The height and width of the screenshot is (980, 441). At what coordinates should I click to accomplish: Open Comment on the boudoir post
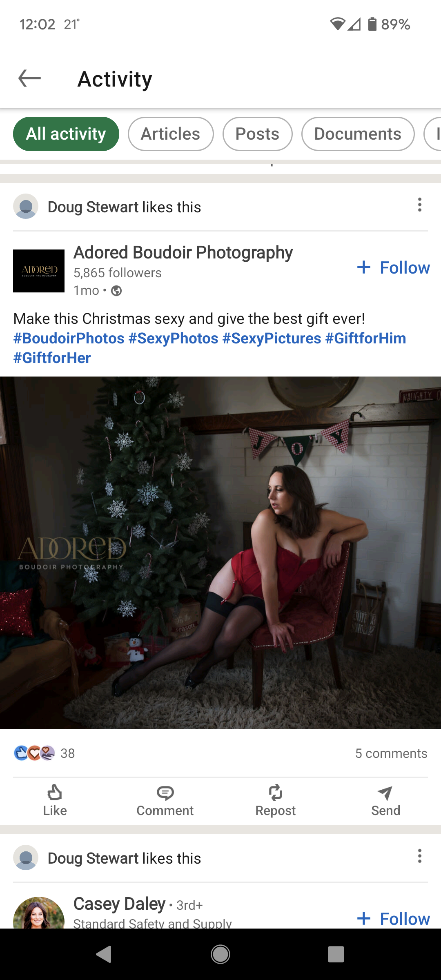point(165,800)
